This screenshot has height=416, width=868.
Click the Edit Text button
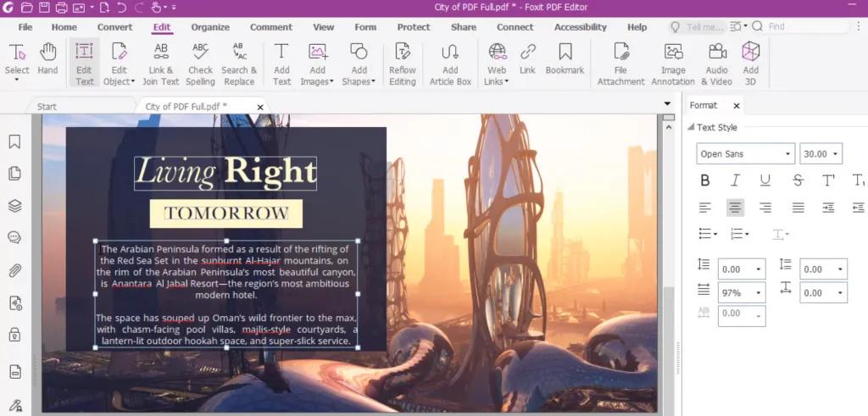85,64
